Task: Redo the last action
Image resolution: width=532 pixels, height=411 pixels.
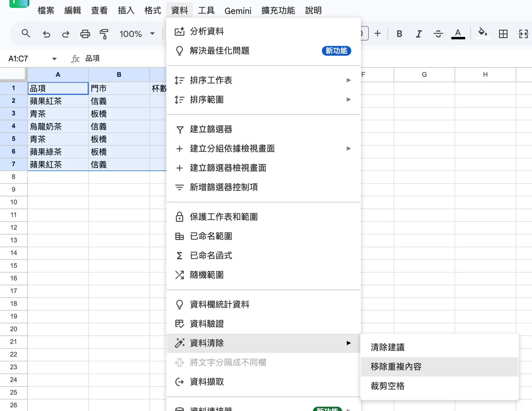Action: pos(66,34)
